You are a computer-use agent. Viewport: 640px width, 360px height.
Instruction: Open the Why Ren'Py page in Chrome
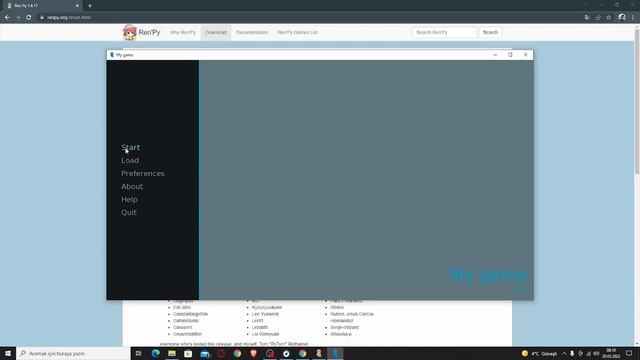click(182, 32)
